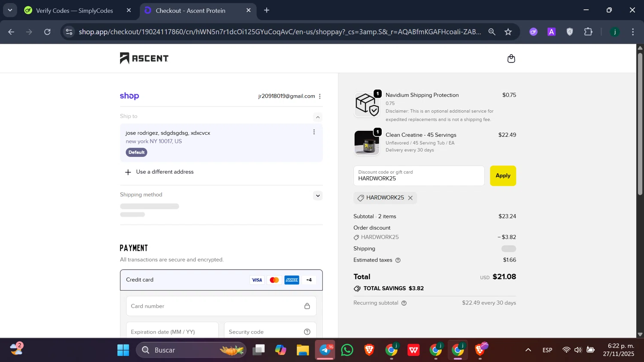Open the tab search dropdown
Viewport: 644px width, 362px height.
10,10
